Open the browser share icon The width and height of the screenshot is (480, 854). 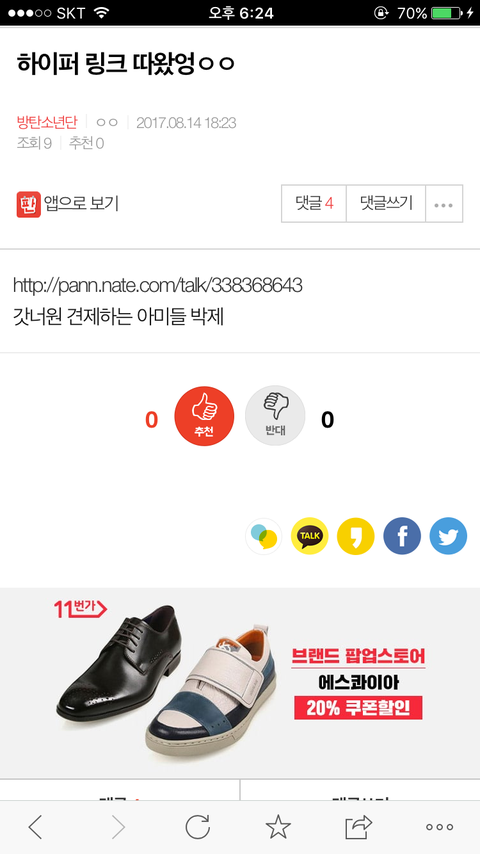coord(359,827)
